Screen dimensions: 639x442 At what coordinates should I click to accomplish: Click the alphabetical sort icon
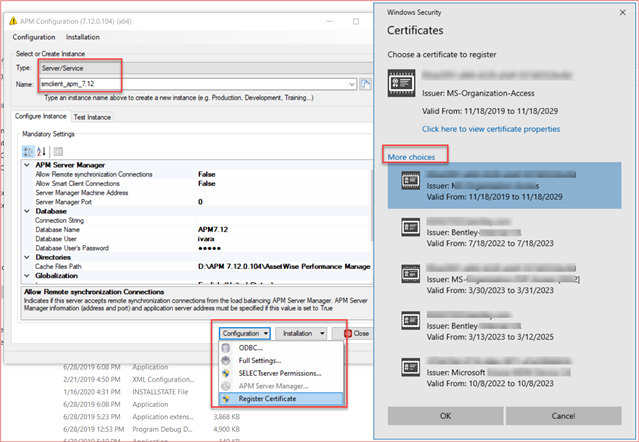pos(41,152)
